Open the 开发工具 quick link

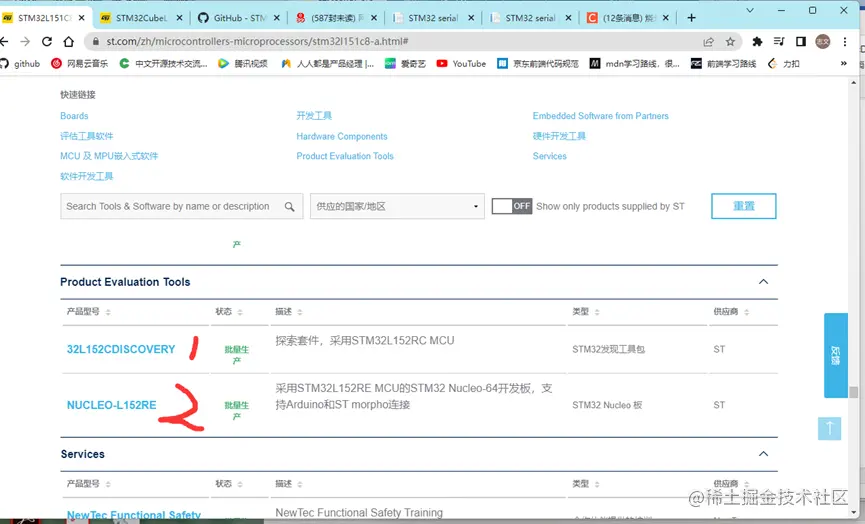tap(314, 116)
